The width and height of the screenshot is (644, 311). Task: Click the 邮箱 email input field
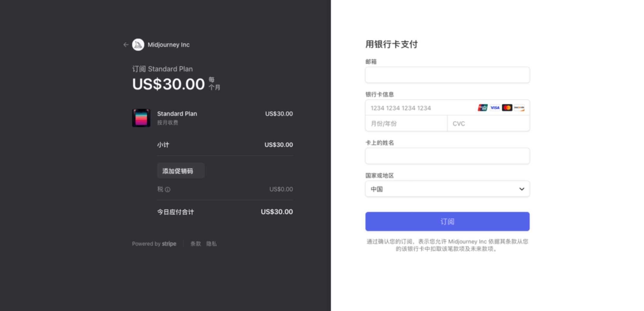[447, 75]
